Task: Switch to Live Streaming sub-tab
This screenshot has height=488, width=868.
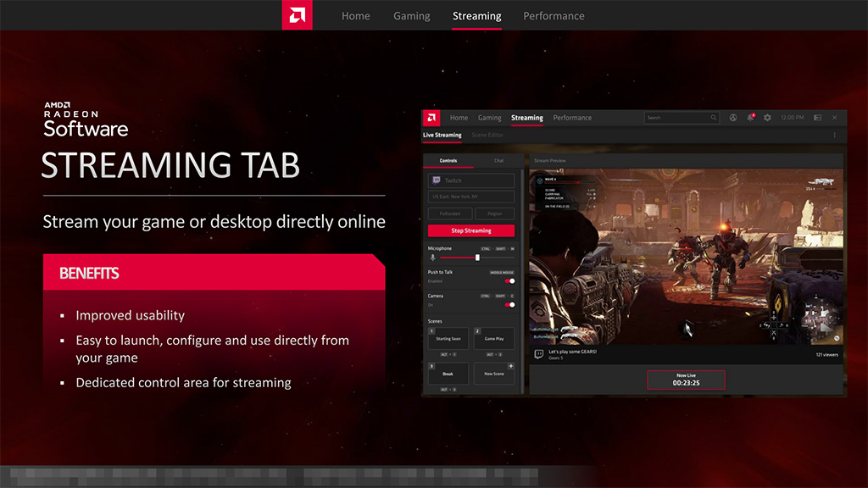Action: coord(442,135)
